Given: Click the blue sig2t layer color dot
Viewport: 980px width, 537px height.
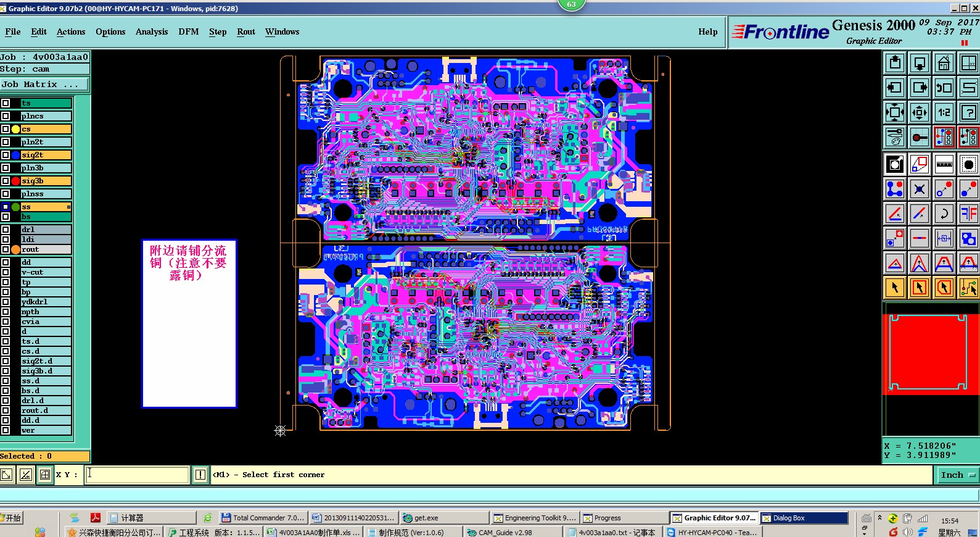Looking at the screenshot, I should (16, 155).
